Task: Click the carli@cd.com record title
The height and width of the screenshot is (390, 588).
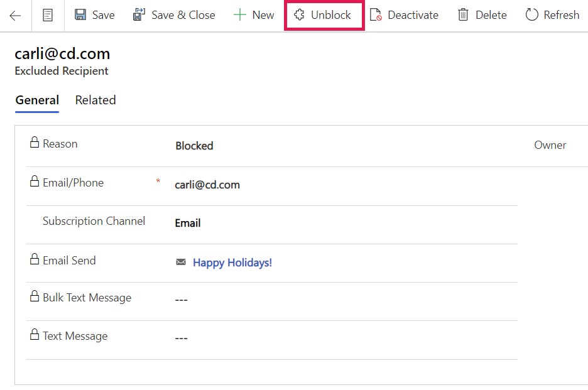Action: pos(62,53)
